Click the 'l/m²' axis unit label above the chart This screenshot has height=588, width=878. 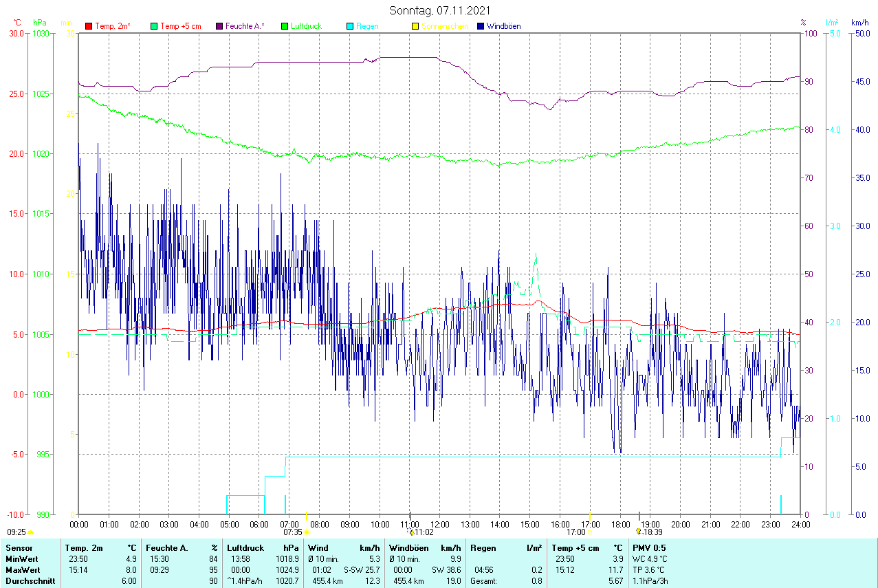[x=833, y=23]
